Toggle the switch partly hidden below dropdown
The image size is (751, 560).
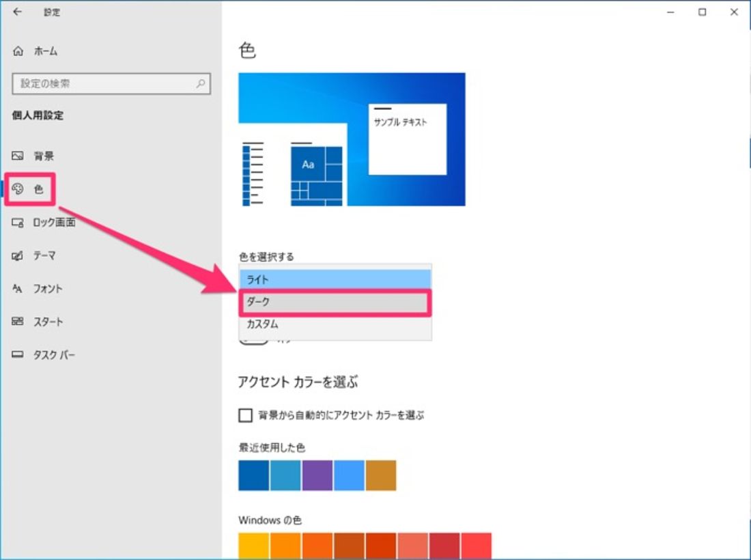[254, 341]
